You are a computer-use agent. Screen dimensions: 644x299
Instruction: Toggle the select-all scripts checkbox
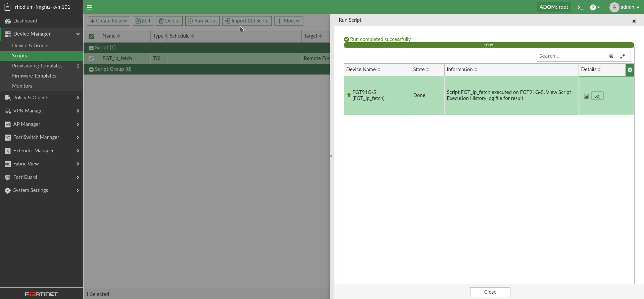(x=91, y=36)
